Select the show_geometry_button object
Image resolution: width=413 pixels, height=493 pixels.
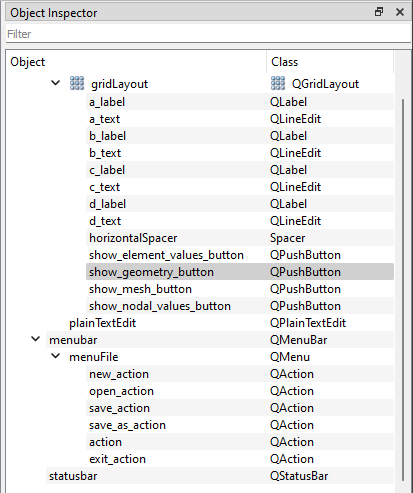pos(151,272)
